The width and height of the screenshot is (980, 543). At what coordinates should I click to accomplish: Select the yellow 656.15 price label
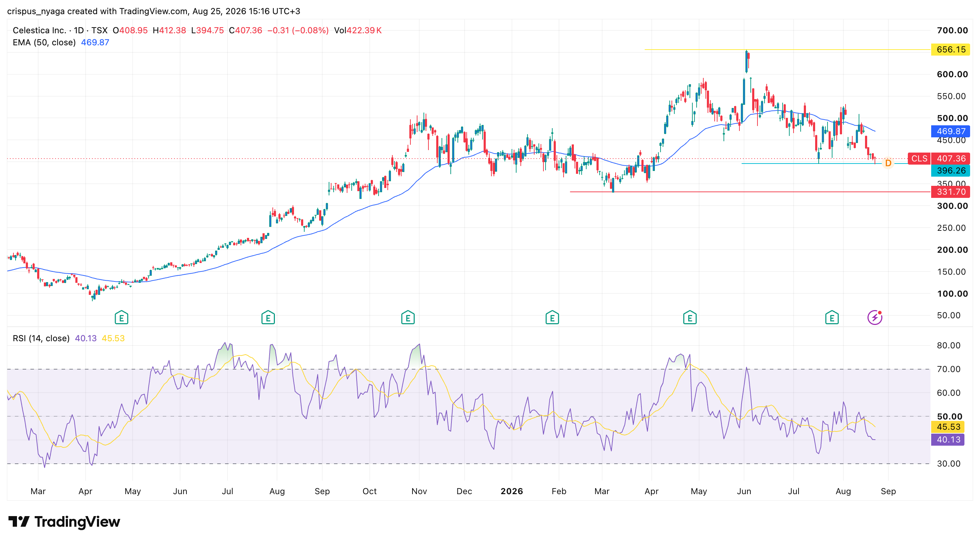[x=950, y=50]
